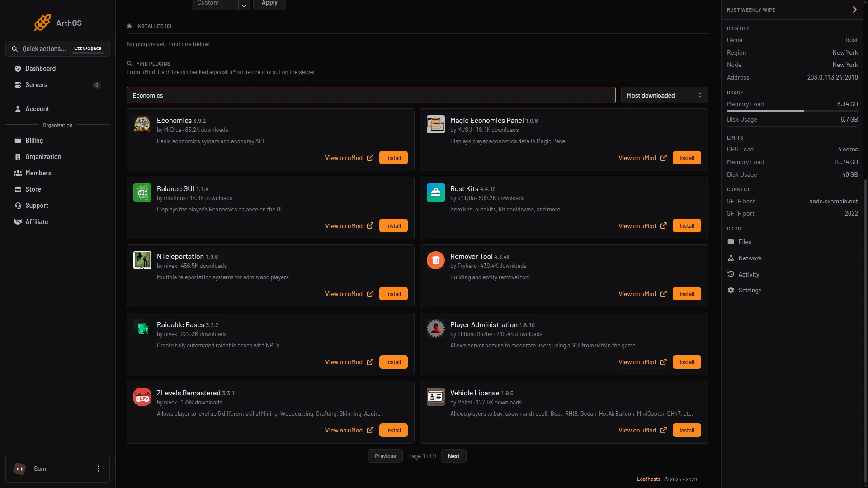Click the NTeleportation plugin thumbnail
The image size is (868, 488).
click(142, 260)
